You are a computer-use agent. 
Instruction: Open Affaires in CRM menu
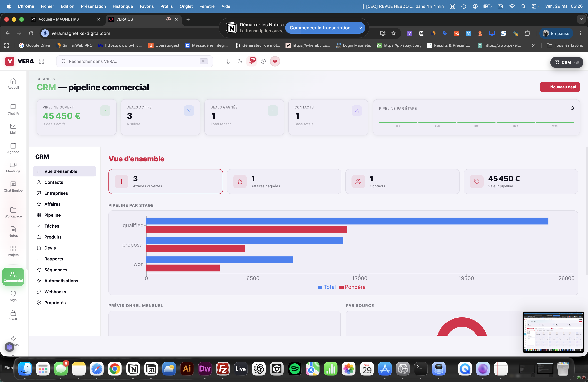(x=64, y=204)
